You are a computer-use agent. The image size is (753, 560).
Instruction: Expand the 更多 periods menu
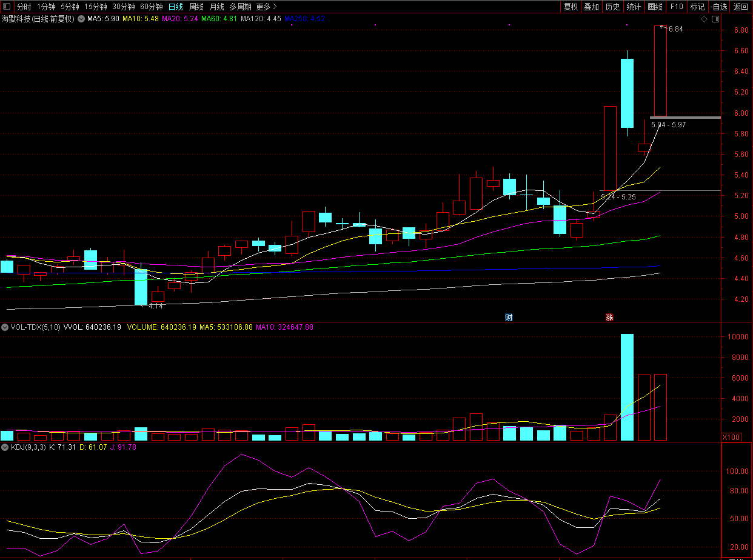pos(266,7)
